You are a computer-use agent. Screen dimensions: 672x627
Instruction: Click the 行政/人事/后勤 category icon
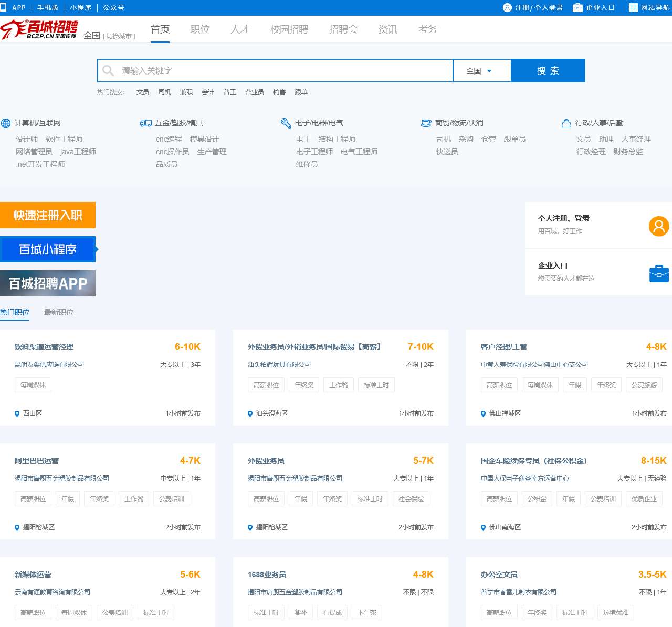(566, 123)
